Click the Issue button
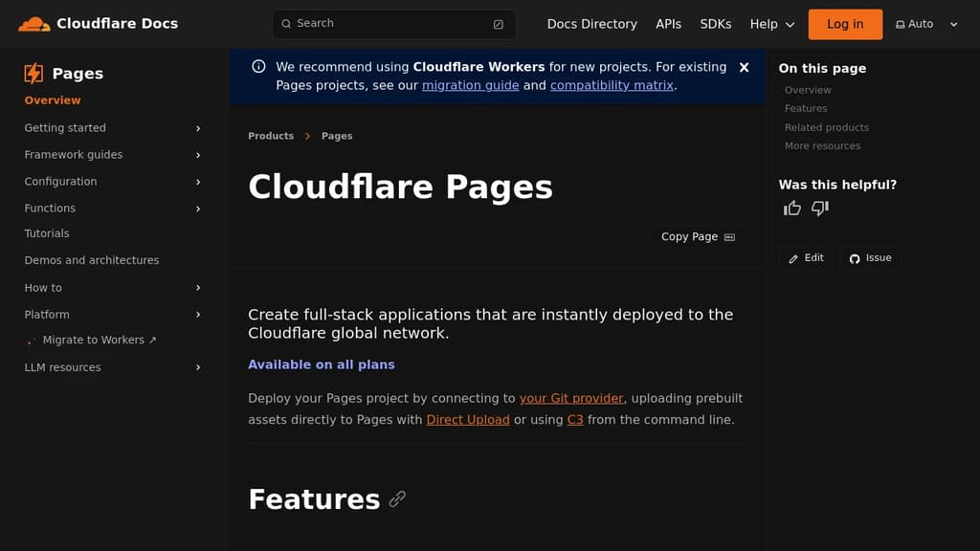 [870, 258]
